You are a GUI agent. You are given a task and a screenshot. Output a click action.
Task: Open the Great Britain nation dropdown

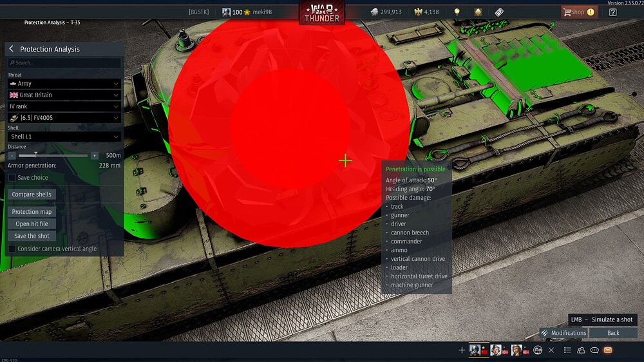pos(64,95)
